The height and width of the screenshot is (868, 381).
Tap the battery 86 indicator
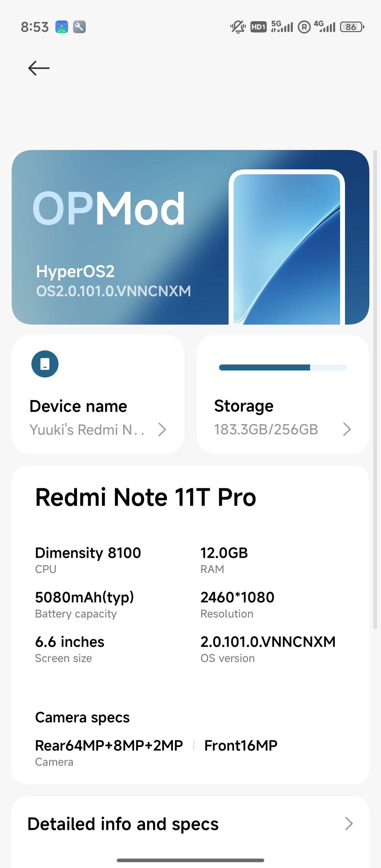coord(352,27)
